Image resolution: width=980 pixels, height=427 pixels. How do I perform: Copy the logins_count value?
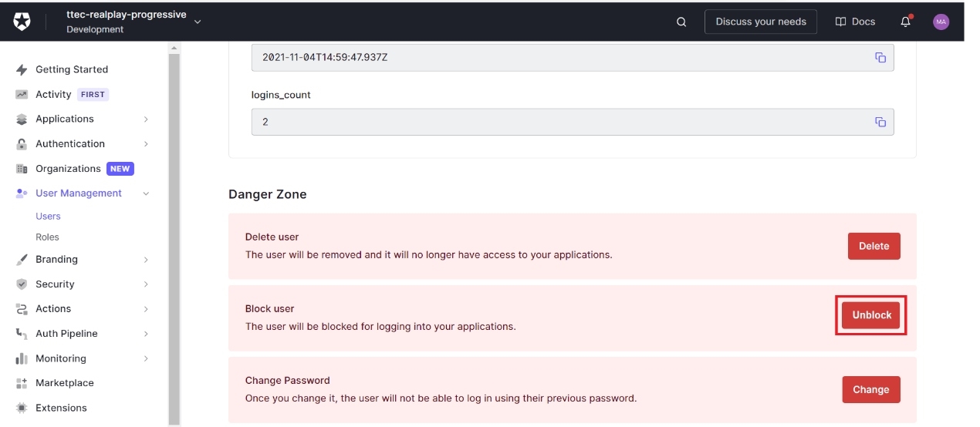[880, 122]
